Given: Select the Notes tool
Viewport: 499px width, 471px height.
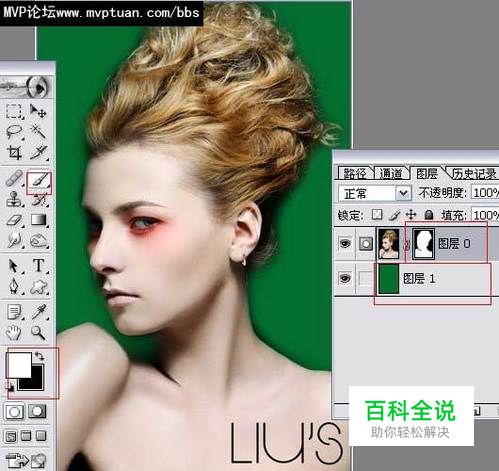Looking at the screenshot, I should (x=14, y=312).
